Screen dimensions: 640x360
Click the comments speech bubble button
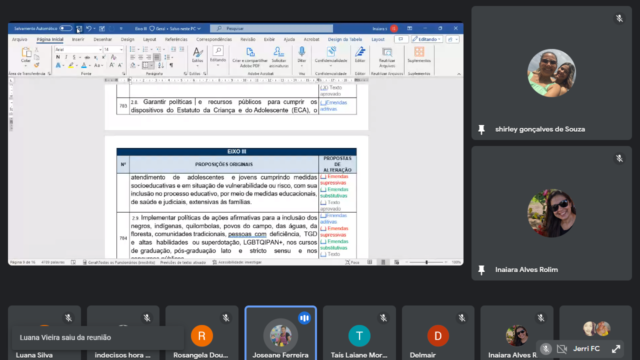pyautogui.click(x=401, y=39)
